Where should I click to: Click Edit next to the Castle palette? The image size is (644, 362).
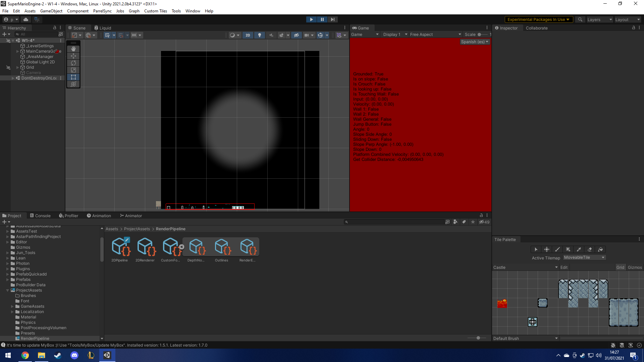(563, 267)
